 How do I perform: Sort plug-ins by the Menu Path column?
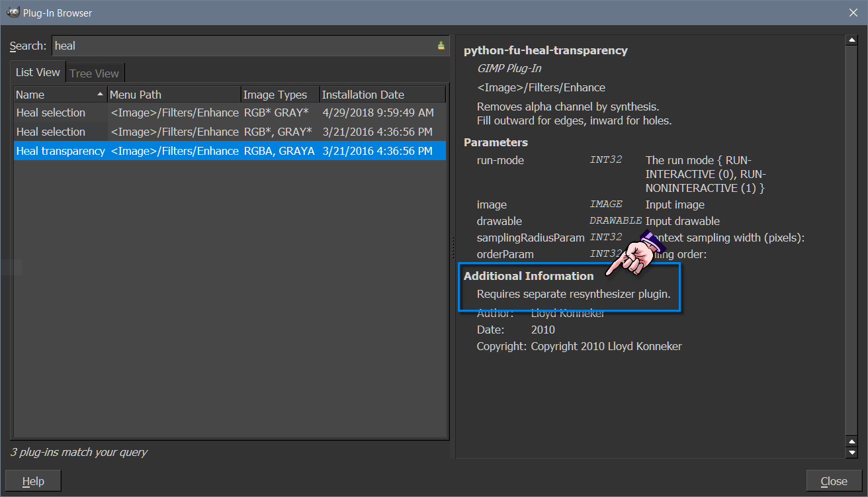point(173,93)
